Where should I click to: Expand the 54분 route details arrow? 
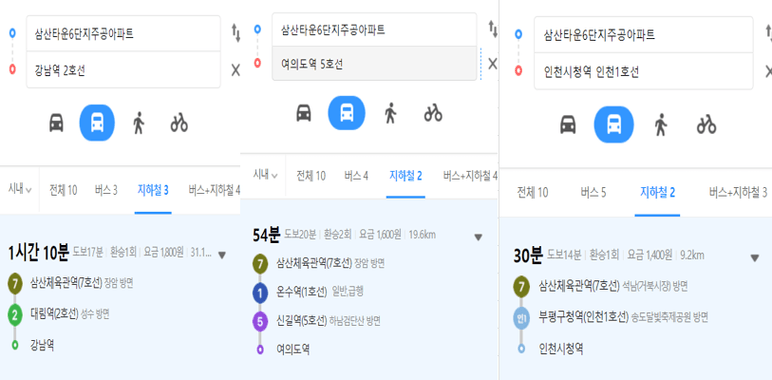tap(478, 237)
